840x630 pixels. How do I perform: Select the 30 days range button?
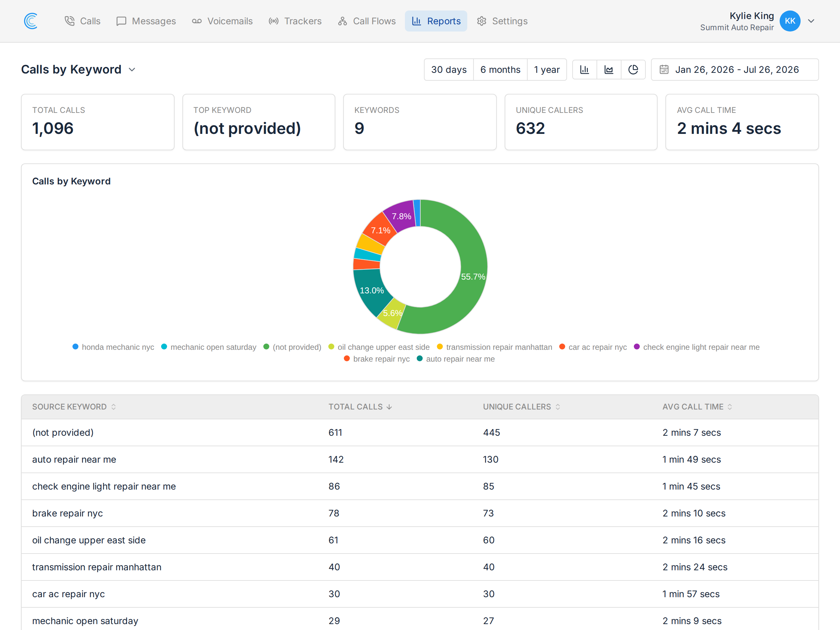449,70
